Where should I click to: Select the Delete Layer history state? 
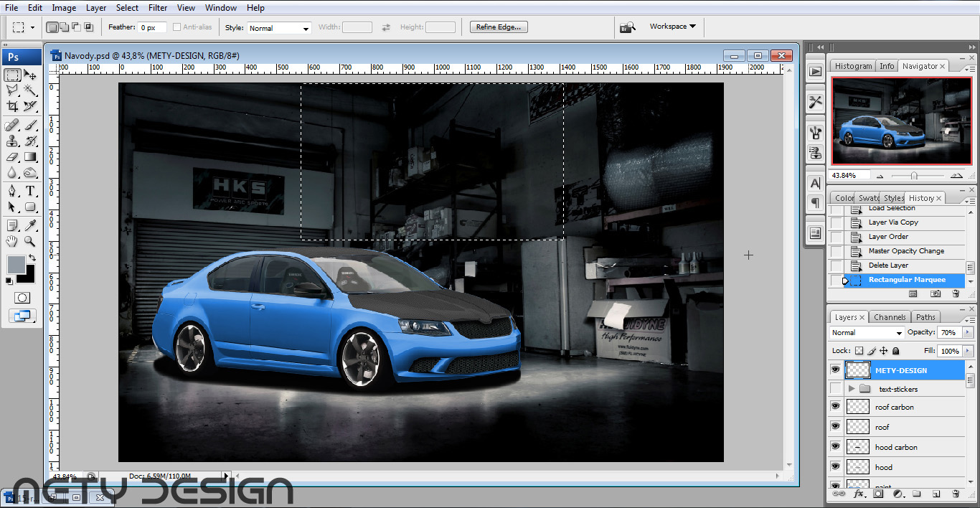(x=888, y=265)
